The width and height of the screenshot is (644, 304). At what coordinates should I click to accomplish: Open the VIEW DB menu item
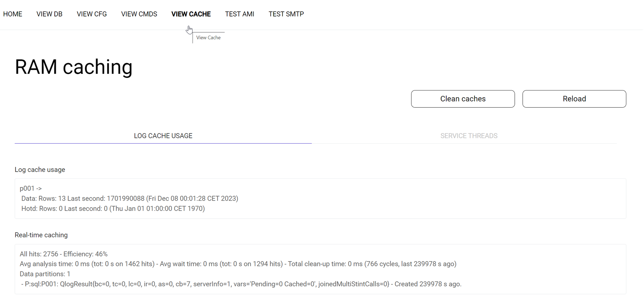click(49, 14)
